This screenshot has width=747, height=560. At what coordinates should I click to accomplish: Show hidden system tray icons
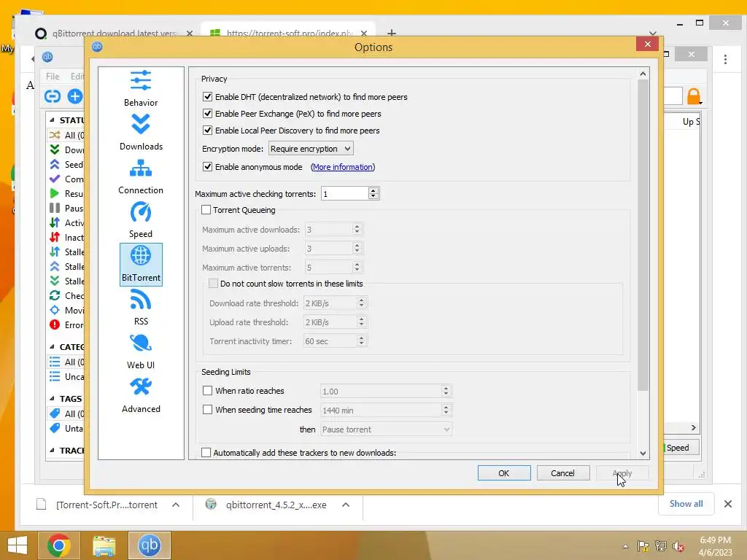point(625,547)
